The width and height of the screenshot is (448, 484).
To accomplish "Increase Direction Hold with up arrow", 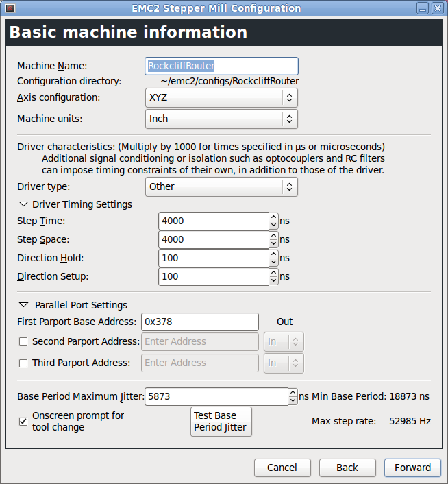I will pyautogui.click(x=273, y=254).
